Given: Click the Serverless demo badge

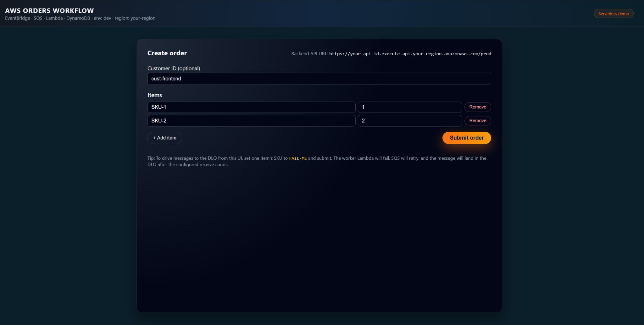Looking at the screenshot, I should [x=613, y=14].
